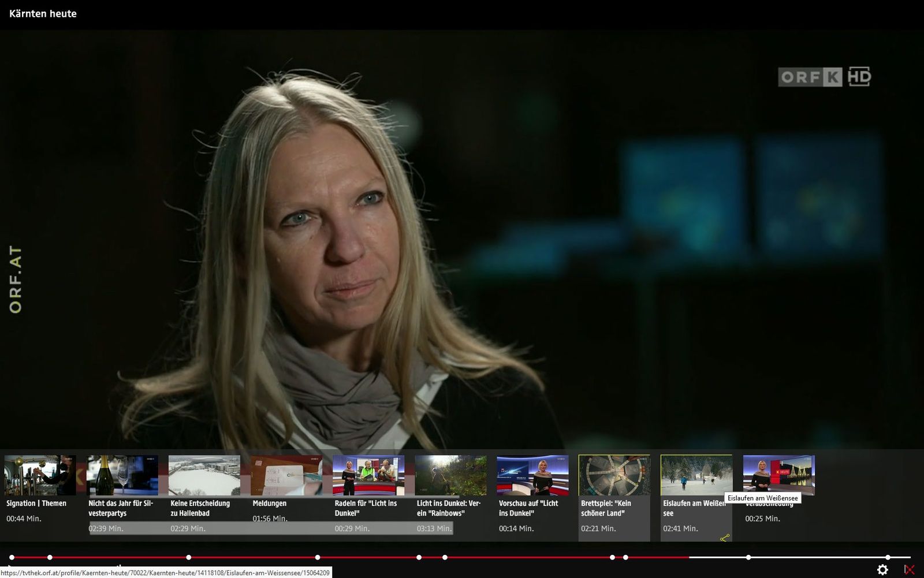Click the Eislaufen am Weißensee title text

pyautogui.click(x=694, y=508)
